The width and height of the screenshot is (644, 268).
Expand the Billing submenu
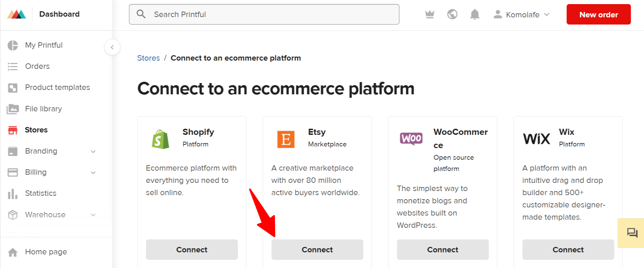click(93, 173)
